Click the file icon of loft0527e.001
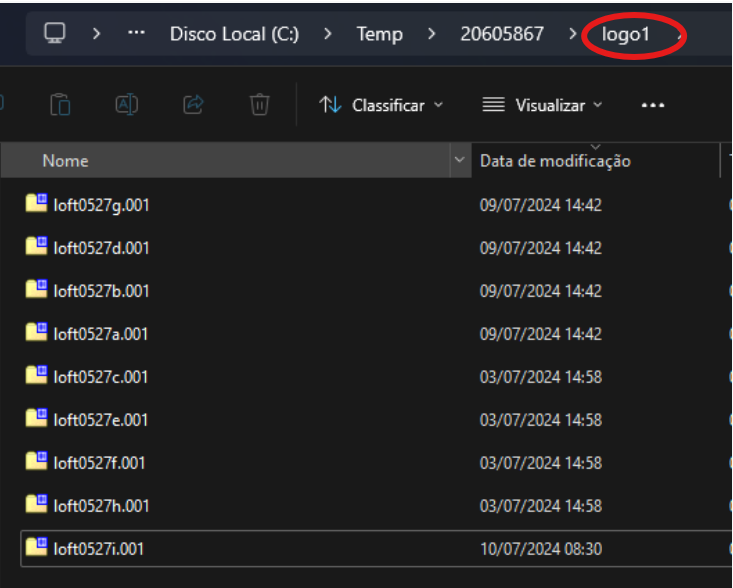The width and height of the screenshot is (733, 588). (x=36, y=418)
